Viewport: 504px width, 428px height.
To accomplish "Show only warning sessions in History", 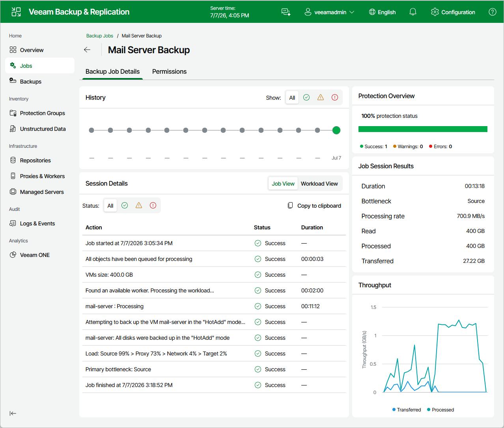I will click(321, 97).
